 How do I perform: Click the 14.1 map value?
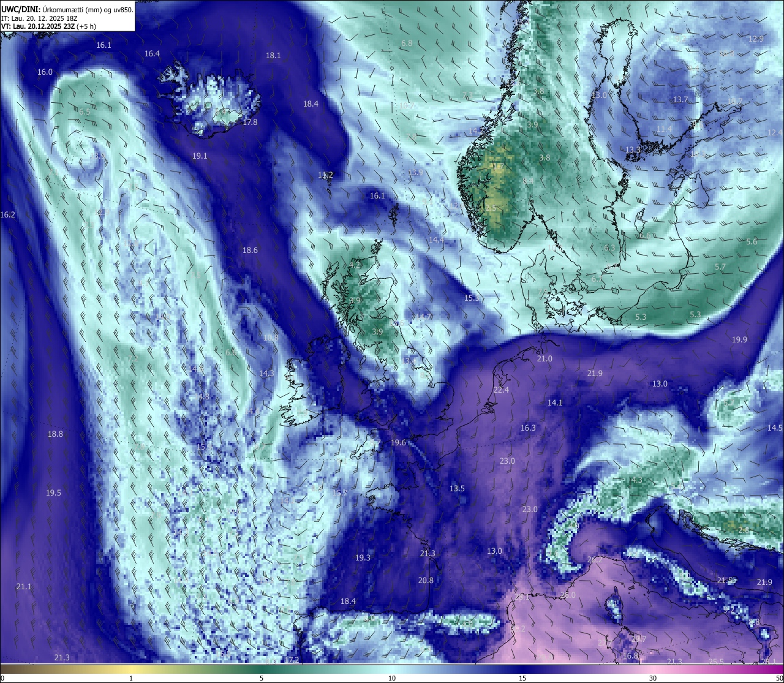(x=555, y=403)
